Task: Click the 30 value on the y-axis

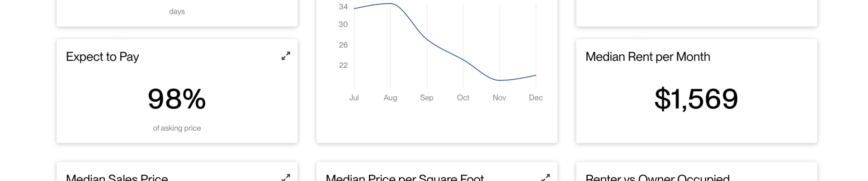Action: [x=343, y=24]
